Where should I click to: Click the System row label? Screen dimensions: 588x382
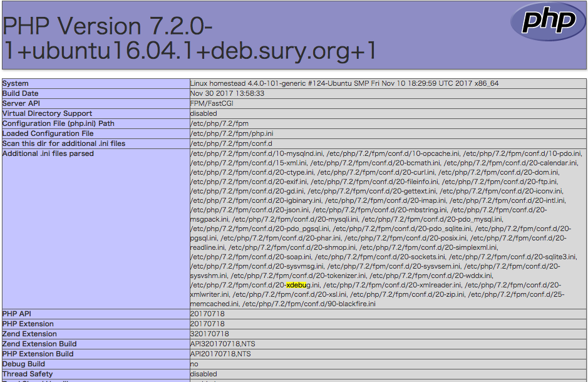point(16,83)
